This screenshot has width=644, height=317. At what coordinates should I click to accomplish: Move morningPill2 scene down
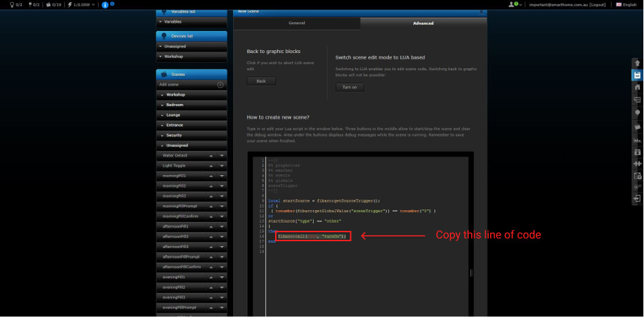[x=222, y=186]
